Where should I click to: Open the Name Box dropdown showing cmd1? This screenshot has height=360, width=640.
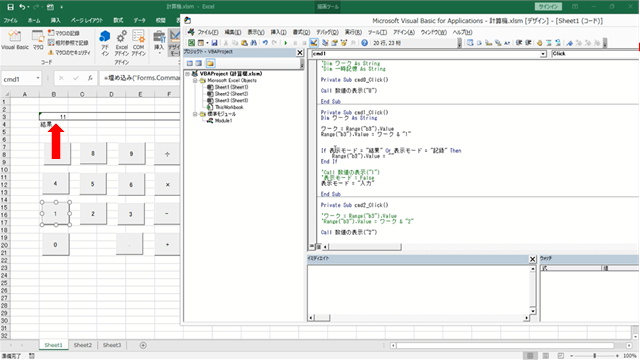click(x=38, y=78)
